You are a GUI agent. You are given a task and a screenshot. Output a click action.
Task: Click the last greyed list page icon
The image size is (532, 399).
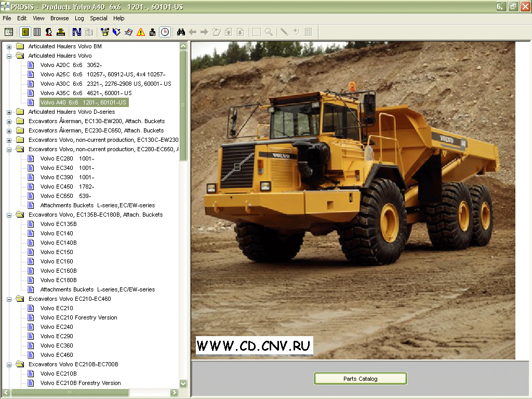point(309,32)
